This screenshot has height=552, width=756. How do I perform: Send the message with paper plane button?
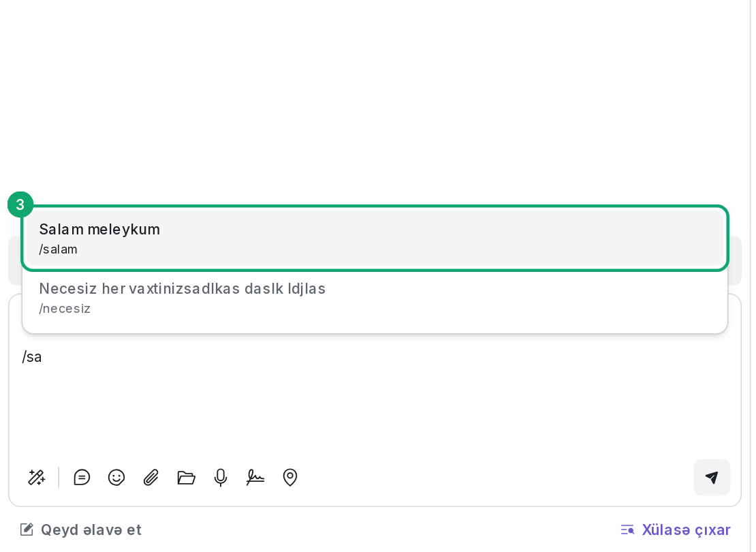click(712, 477)
